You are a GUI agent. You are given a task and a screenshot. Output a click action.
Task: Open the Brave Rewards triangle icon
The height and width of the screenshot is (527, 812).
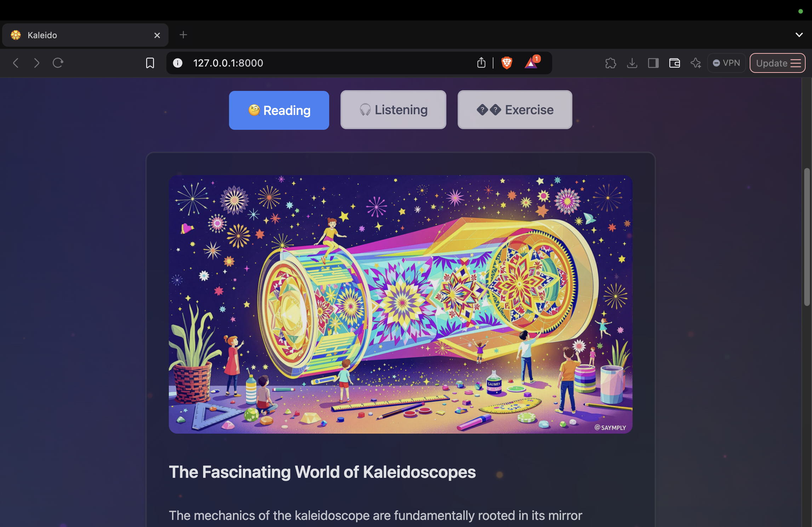(531, 63)
